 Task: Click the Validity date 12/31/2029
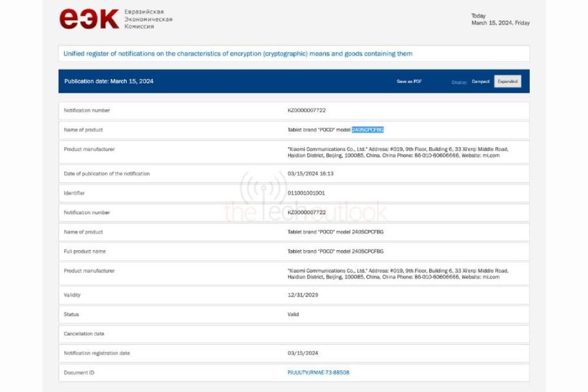tap(302, 295)
